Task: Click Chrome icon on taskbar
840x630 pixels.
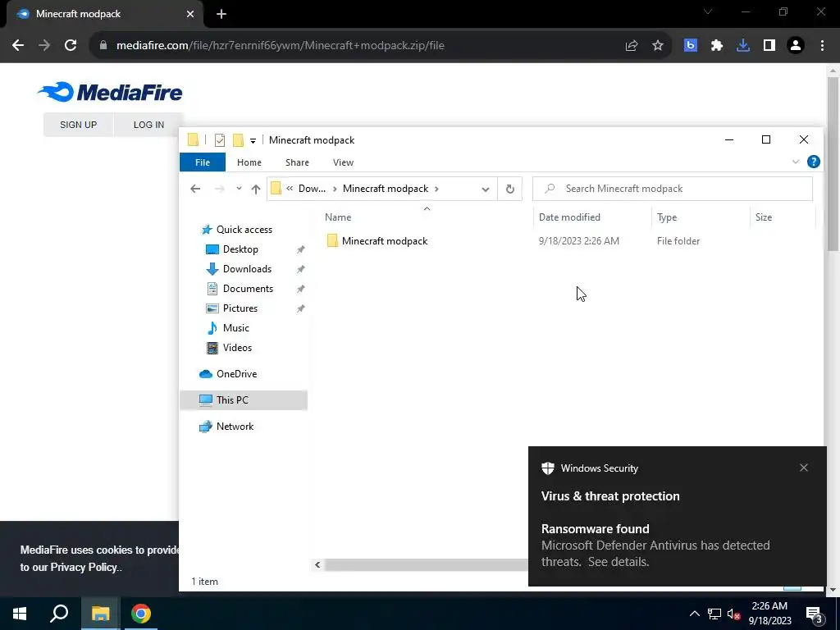Action: click(x=141, y=614)
